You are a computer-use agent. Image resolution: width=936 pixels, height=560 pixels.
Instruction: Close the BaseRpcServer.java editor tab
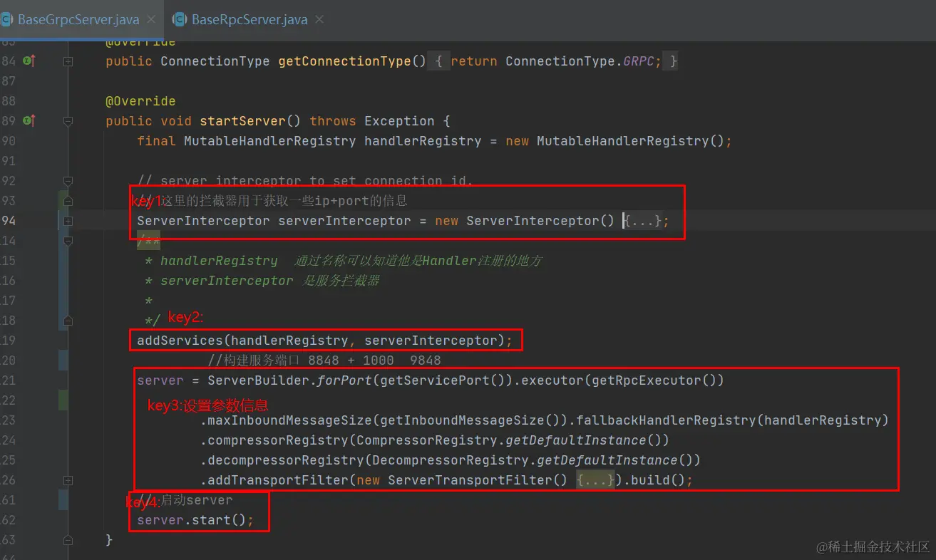[319, 19]
